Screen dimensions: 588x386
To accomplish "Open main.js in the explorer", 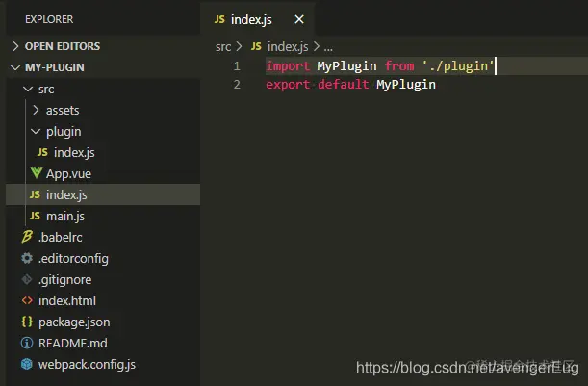I will point(65,216).
